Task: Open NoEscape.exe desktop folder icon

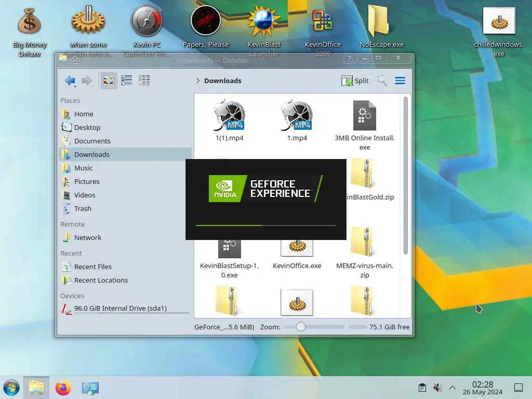Action: pos(382,27)
